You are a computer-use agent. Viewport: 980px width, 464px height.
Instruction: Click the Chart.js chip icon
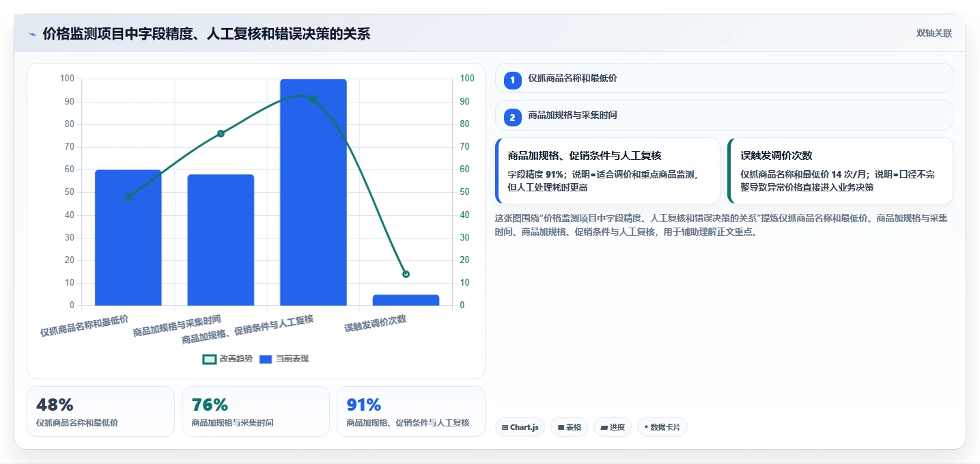click(505, 427)
